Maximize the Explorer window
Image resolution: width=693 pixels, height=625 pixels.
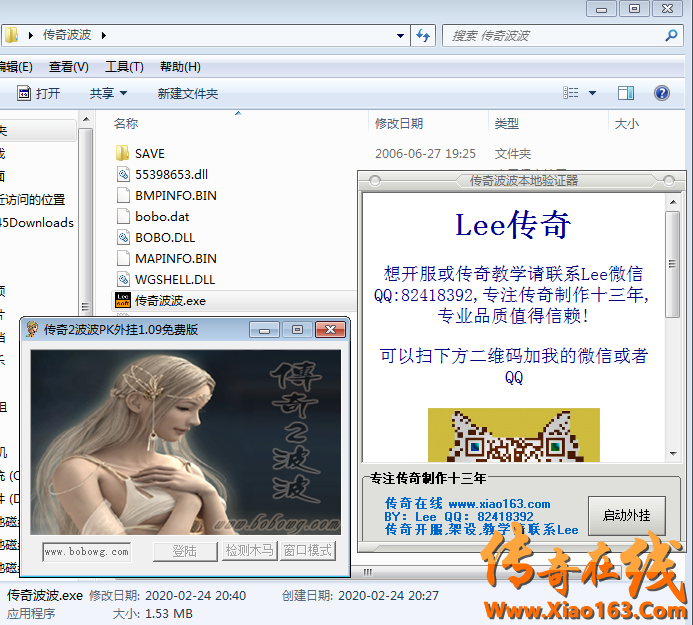[x=634, y=9]
